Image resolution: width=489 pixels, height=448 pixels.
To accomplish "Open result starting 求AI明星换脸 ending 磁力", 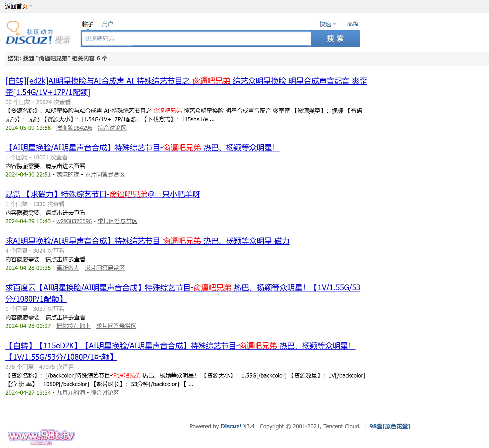I will click(148, 241).
